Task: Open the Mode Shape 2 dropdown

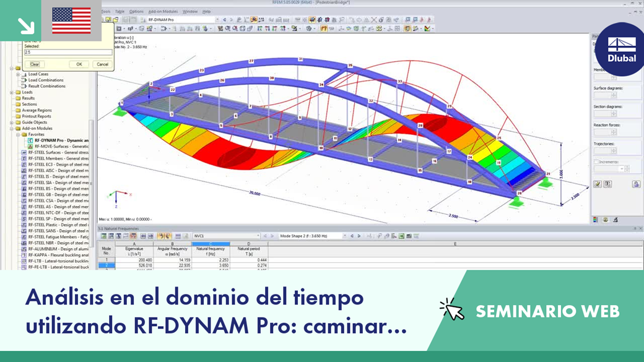Action: coord(344,236)
